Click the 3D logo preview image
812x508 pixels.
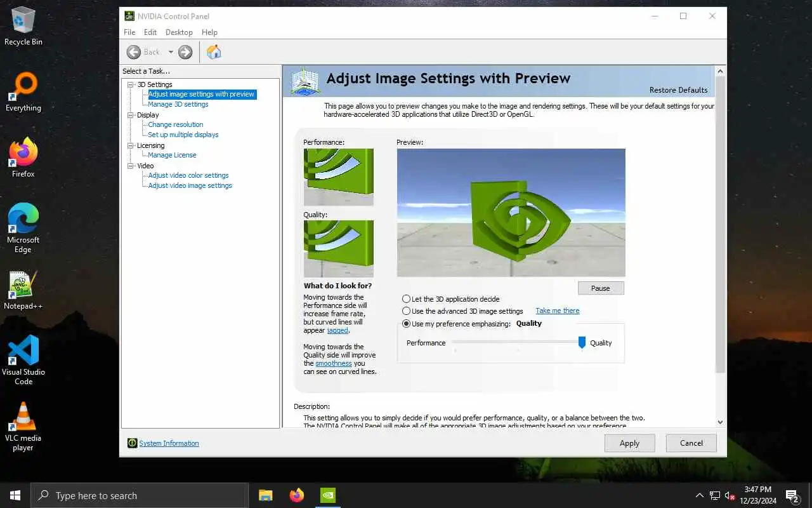click(511, 213)
